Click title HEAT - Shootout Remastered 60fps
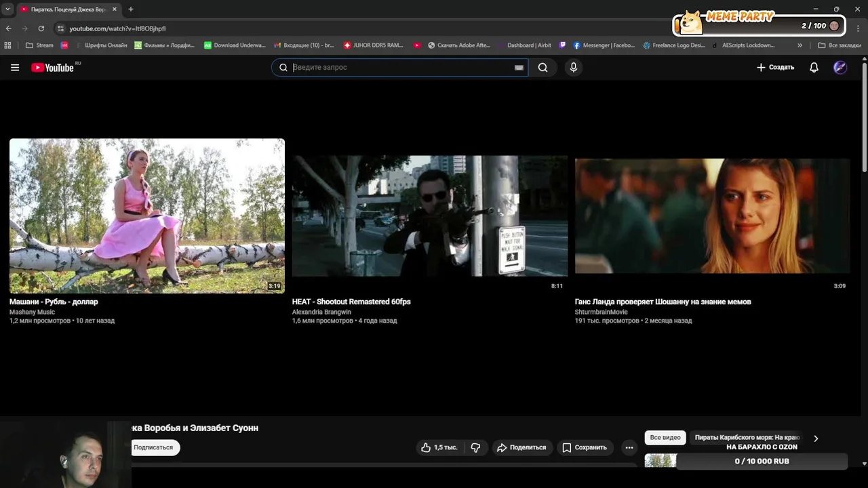 pos(351,302)
